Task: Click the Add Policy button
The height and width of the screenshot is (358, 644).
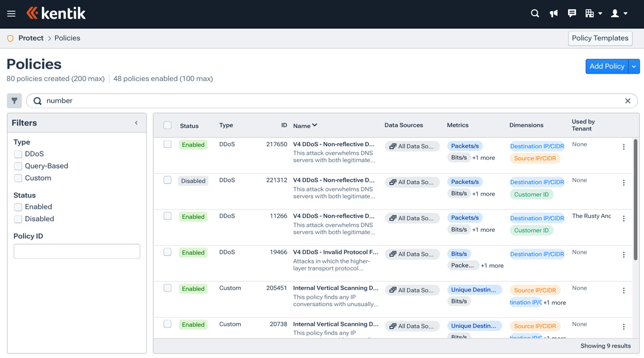Action: coord(607,66)
